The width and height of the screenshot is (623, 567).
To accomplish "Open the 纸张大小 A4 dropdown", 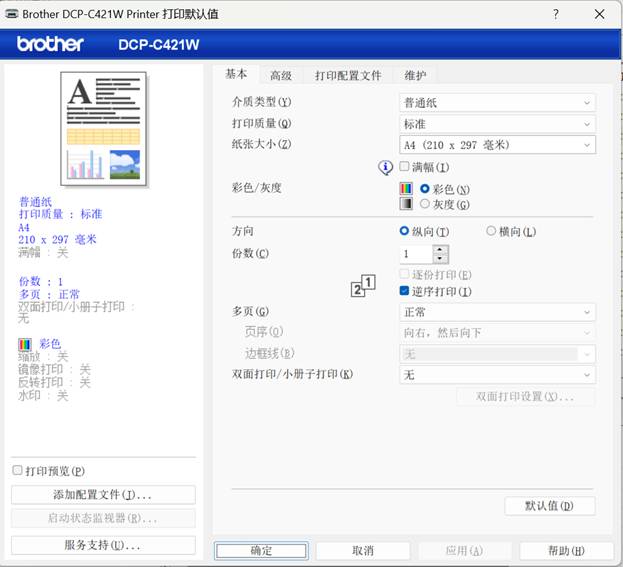I will (x=497, y=145).
